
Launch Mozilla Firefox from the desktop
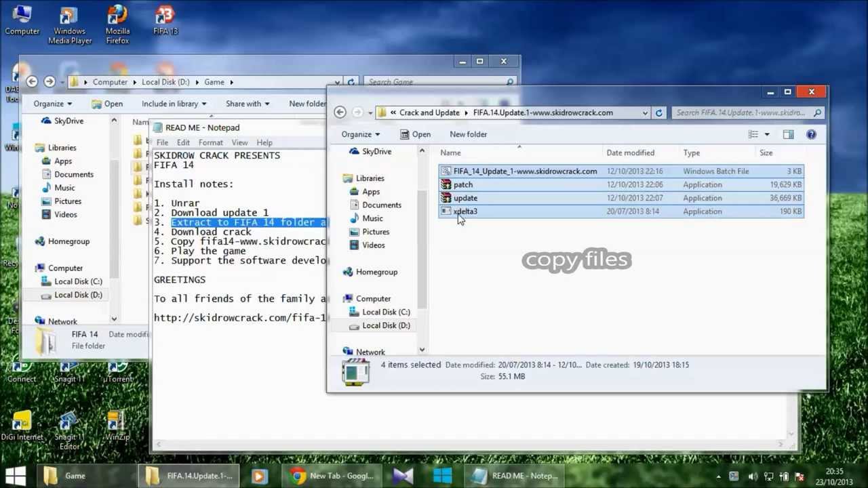coord(117,26)
